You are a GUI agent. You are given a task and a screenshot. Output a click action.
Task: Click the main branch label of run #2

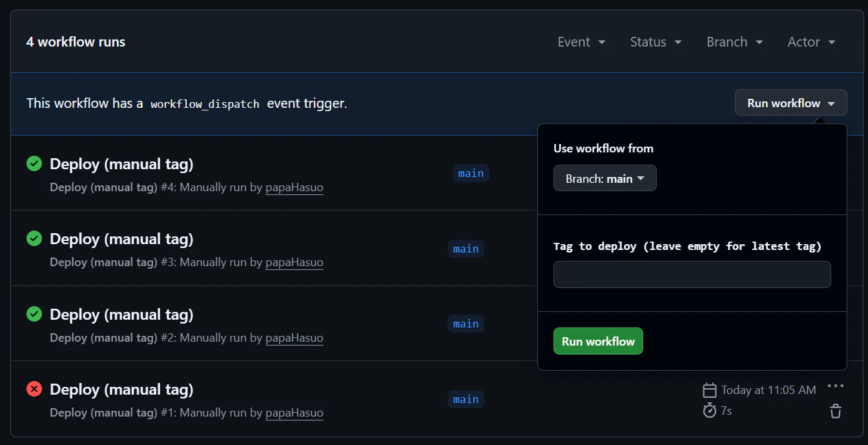(466, 324)
